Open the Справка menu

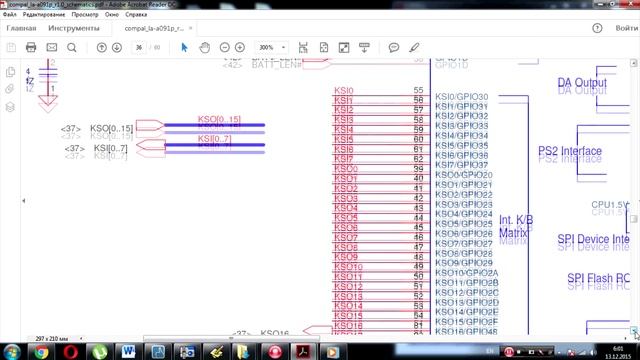(136, 15)
